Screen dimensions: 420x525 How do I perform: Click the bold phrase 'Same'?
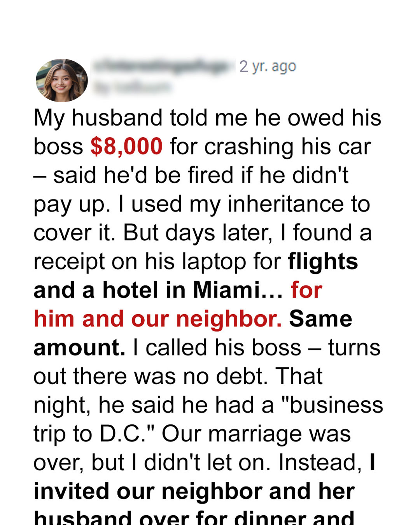coord(320,319)
